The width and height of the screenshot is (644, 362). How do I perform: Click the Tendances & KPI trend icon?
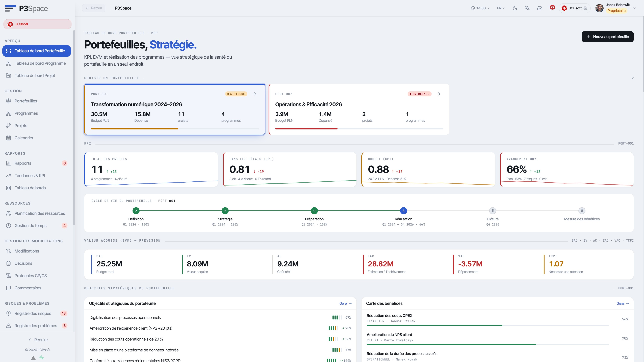(9, 176)
